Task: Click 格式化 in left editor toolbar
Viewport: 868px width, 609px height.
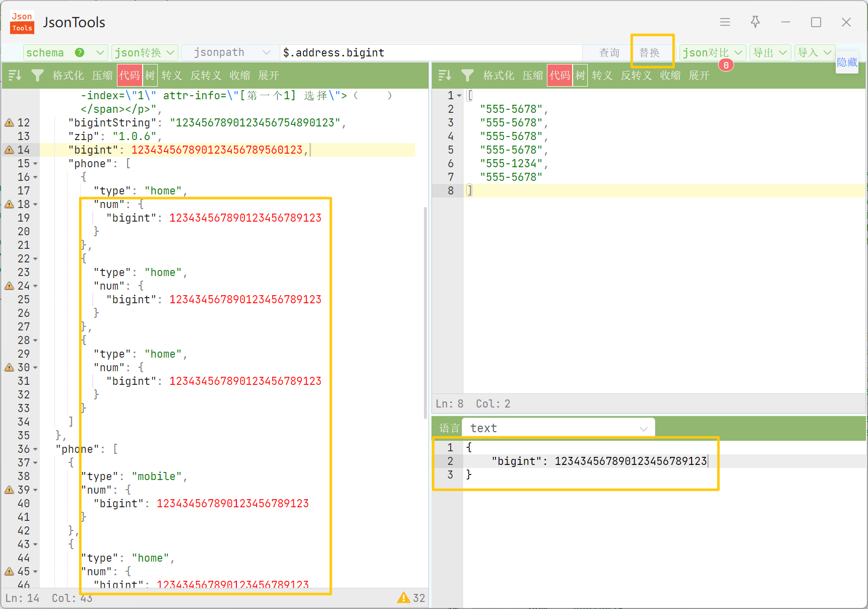Action: [68, 76]
